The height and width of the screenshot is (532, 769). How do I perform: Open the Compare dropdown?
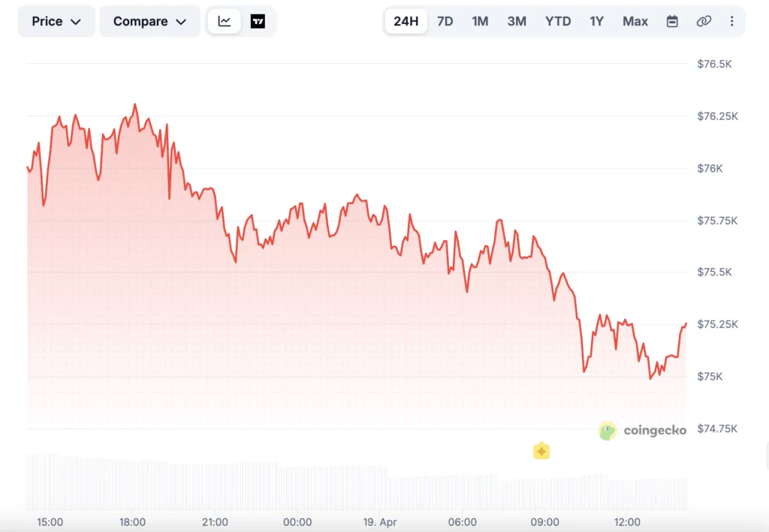(149, 21)
